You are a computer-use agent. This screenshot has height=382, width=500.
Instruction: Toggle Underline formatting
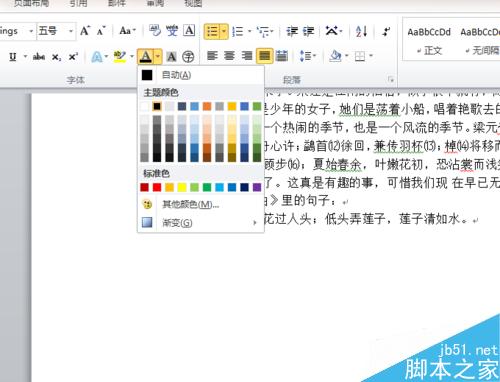[13, 57]
